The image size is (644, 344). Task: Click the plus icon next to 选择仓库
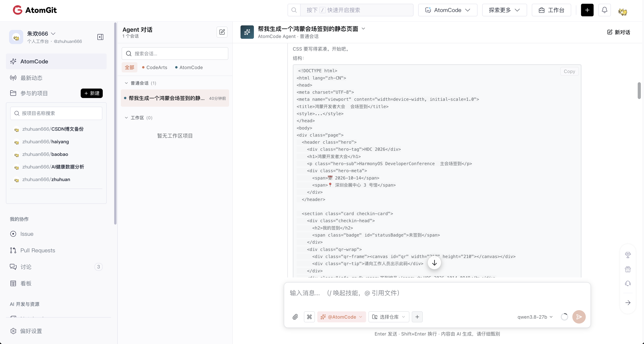click(417, 317)
